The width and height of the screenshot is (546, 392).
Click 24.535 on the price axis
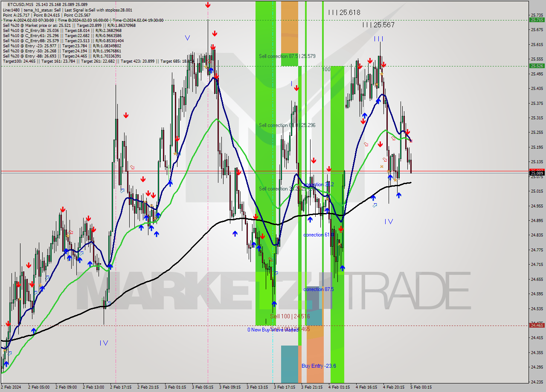537,308
